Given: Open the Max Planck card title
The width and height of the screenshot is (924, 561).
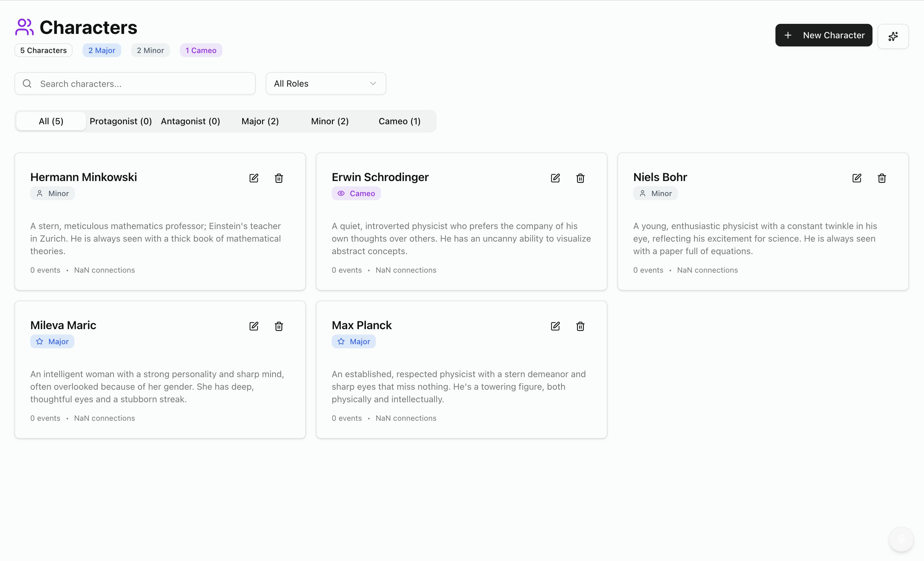Looking at the screenshot, I should pos(361,325).
